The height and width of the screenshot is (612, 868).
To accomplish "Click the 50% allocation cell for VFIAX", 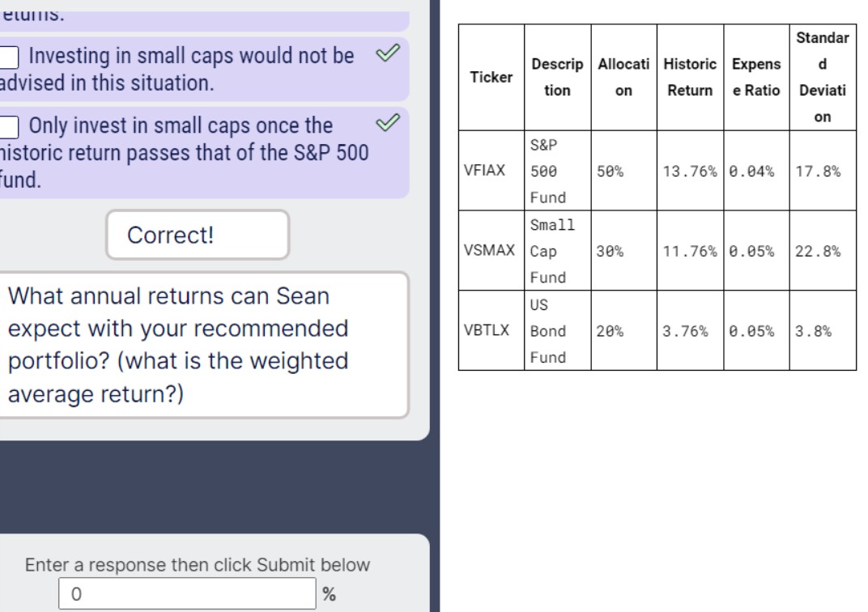I will pos(623,171).
